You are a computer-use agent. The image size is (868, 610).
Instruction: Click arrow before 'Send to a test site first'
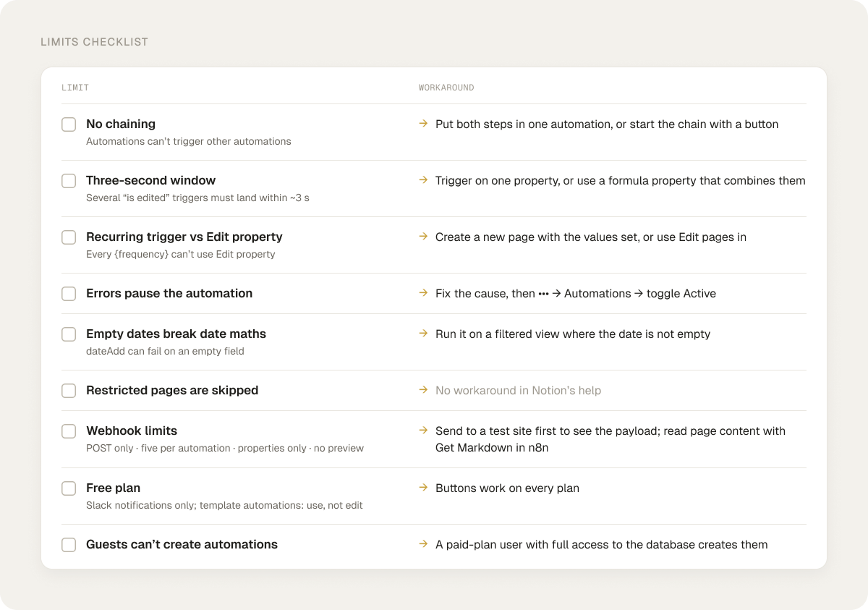click(x=423, y=431)
